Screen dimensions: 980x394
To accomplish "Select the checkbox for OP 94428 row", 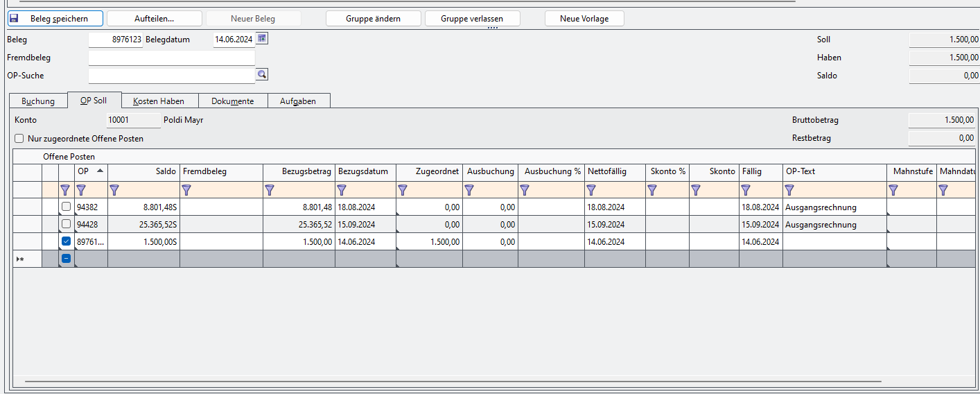I will pos(66,224).
